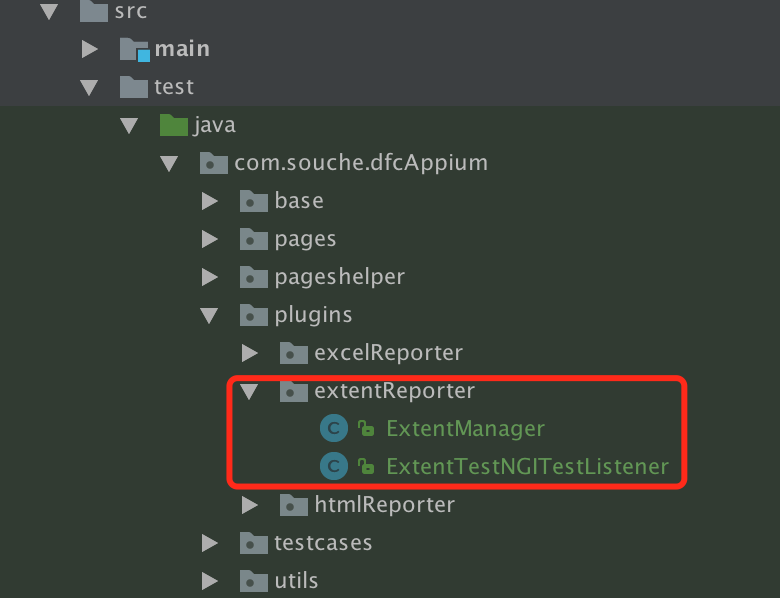Click the ExtentManager class icon
This screenshot has width=780, height=598.
(x=333, y=428)
